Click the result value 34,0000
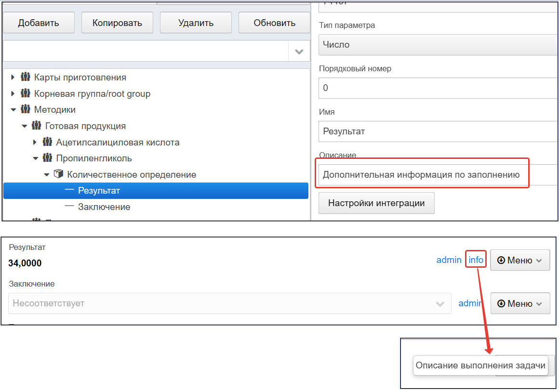Viewport: 559px width, 392px height. [x=25, y=263]
